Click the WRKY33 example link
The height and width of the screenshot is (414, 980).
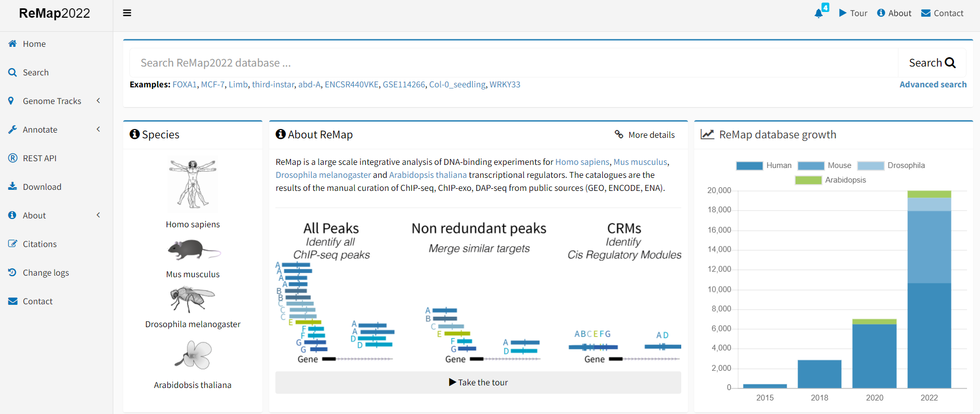505,84
